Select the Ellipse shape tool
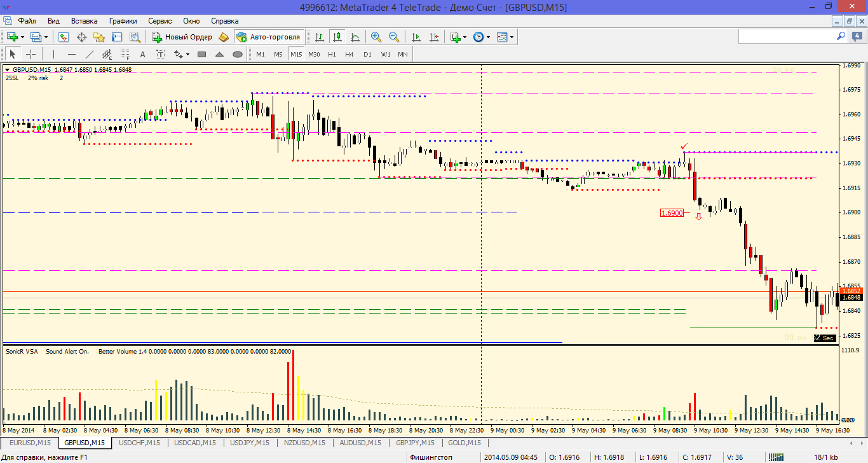 coord(238,54)
